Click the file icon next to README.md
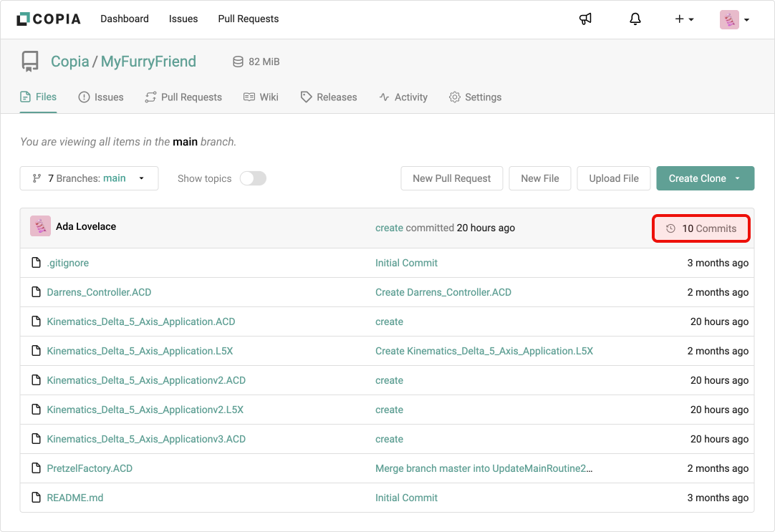The height and width of the screenshot is (532, 775). click(x=36, y=498)
